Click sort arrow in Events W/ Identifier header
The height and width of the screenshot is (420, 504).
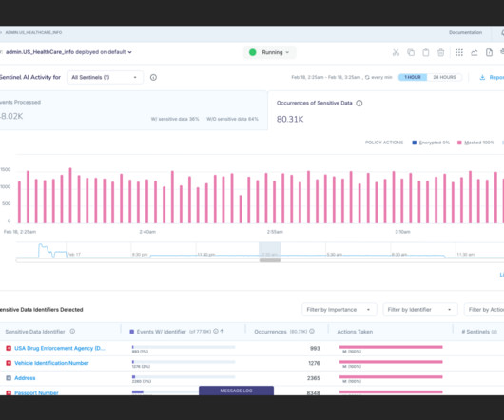click(x=222, y=331)
